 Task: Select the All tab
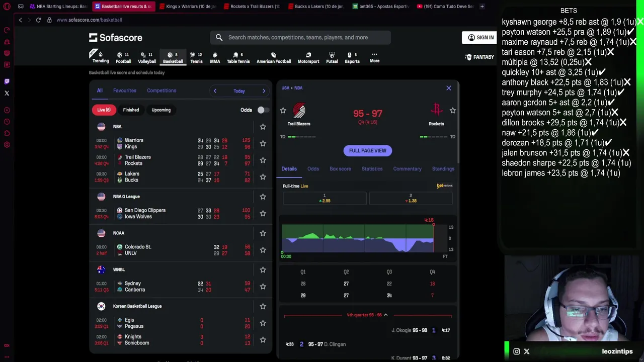coord(100,90)
